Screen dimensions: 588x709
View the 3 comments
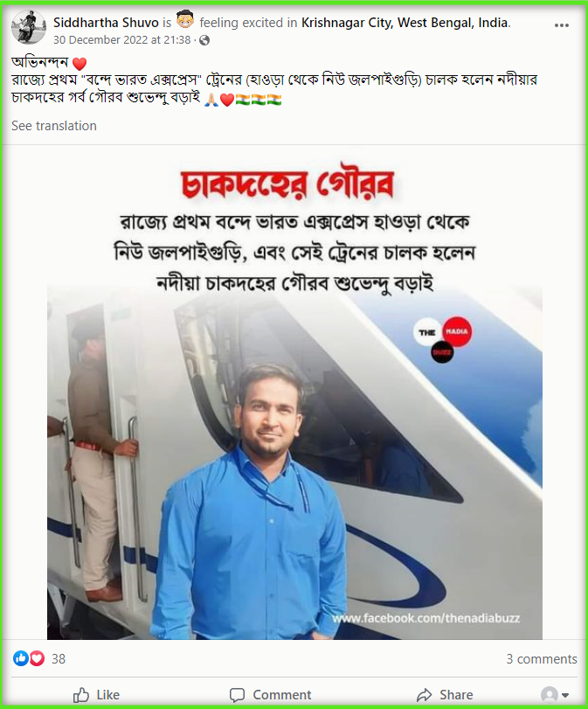542,659
